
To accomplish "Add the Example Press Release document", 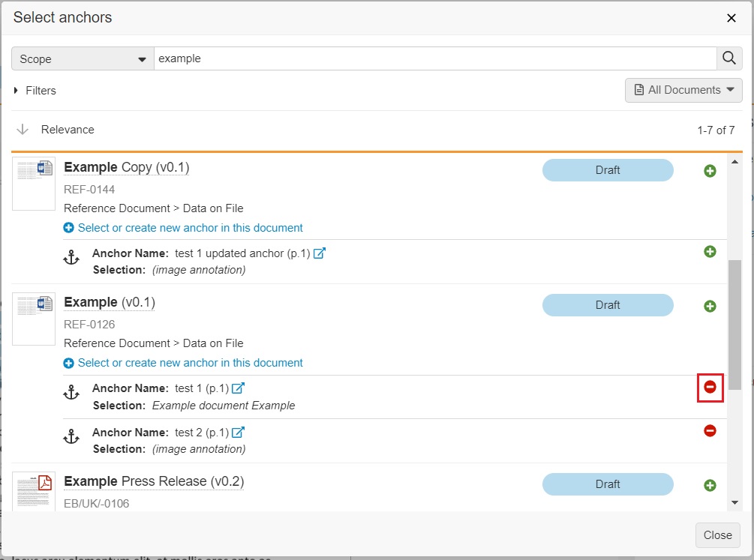I will coord(710,485).
